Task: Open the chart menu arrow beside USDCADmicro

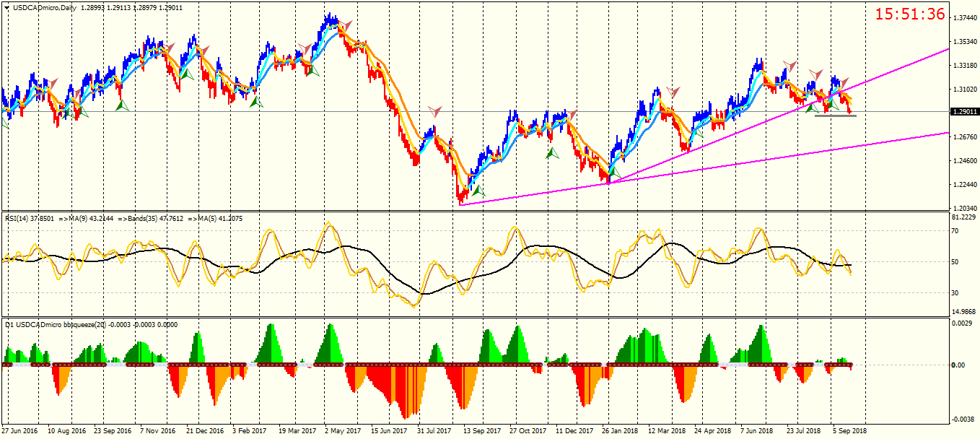Action: [x=6, y=7]
